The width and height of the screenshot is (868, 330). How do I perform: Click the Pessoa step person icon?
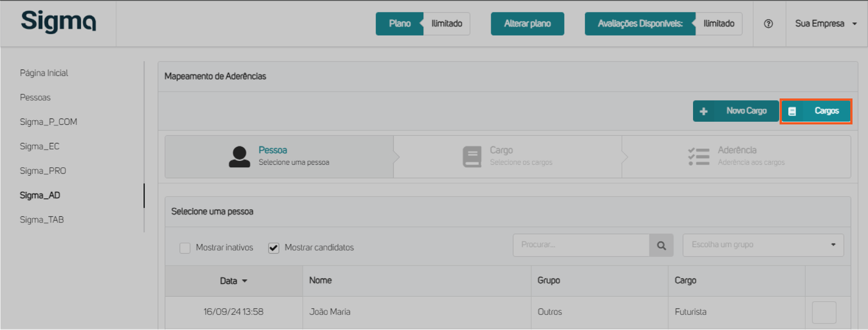(239, 156)
